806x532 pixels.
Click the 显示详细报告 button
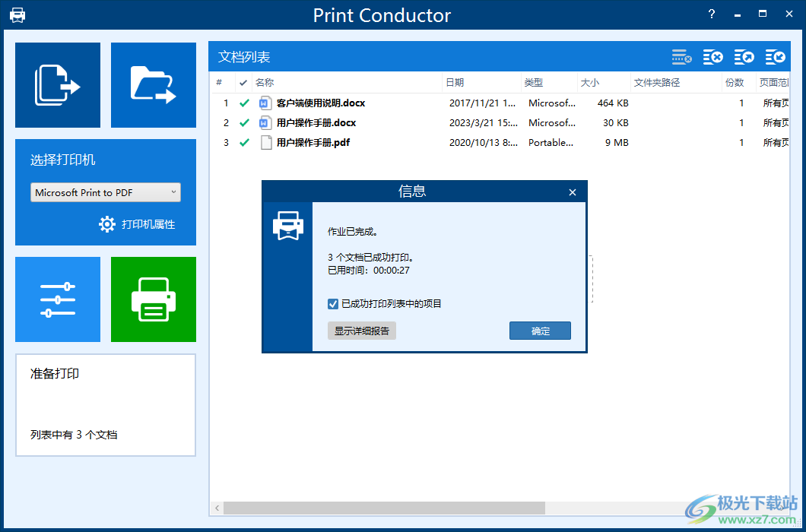tap(362, 331)
